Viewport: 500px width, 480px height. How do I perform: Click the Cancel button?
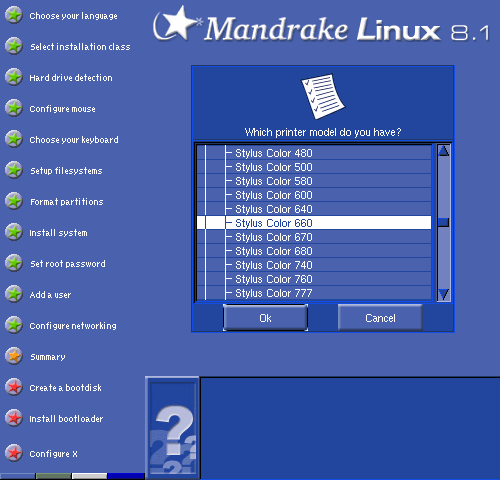click(380, 318)
